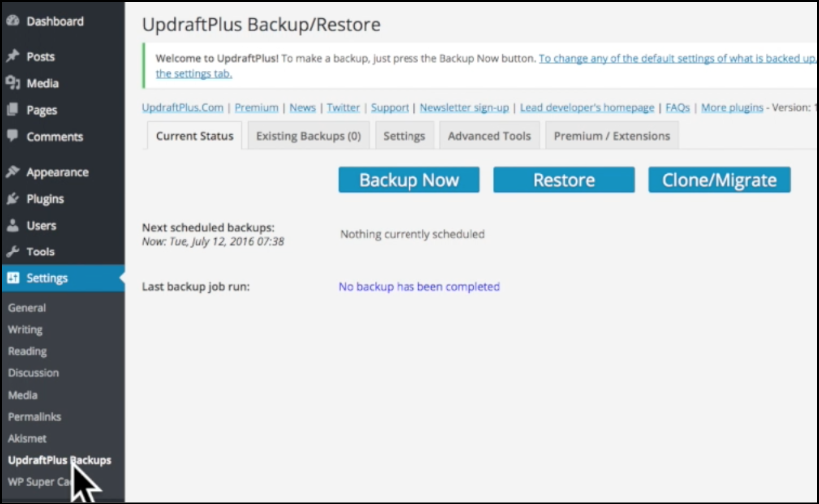Open Akismet settings submenu item
819x504 pixels.
click(x=27, y=439)
